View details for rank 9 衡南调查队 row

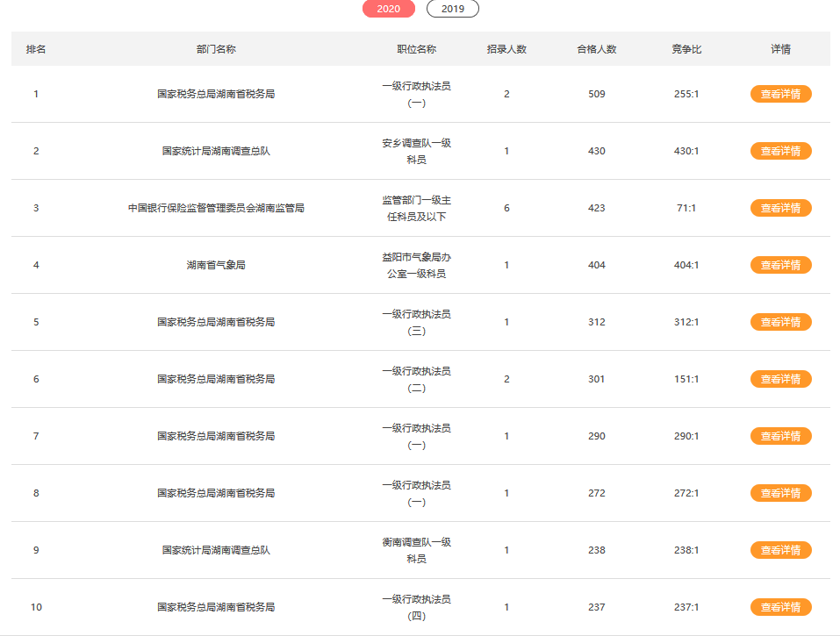click(x=780, y=550)
